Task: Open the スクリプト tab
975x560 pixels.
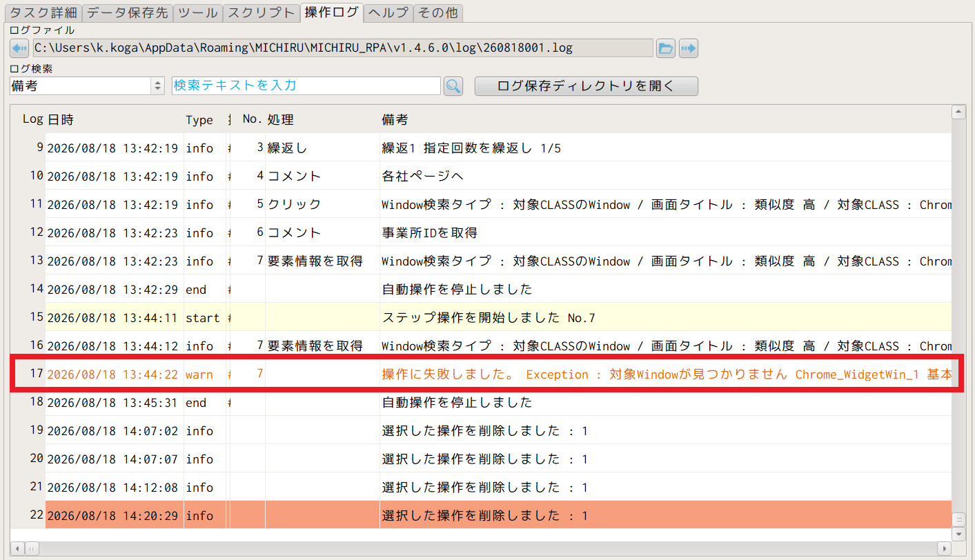Action: (x=262, y=12)
